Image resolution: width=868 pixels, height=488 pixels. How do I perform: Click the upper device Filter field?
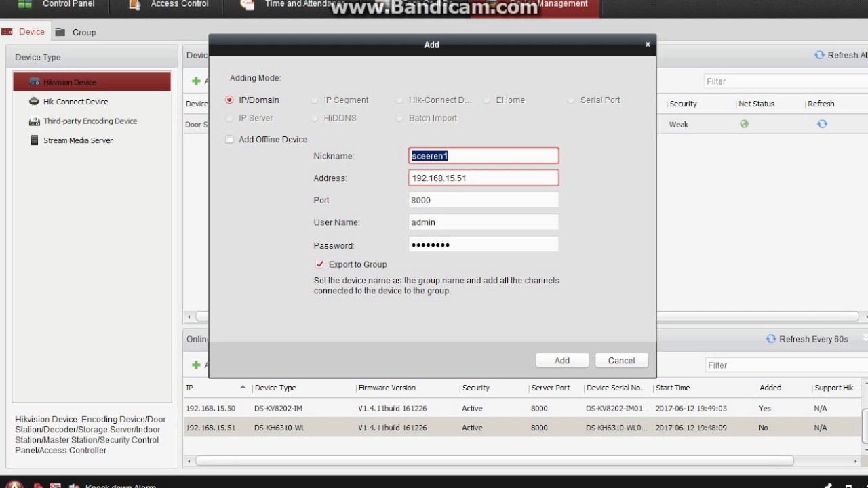click(x=786, y=81)
